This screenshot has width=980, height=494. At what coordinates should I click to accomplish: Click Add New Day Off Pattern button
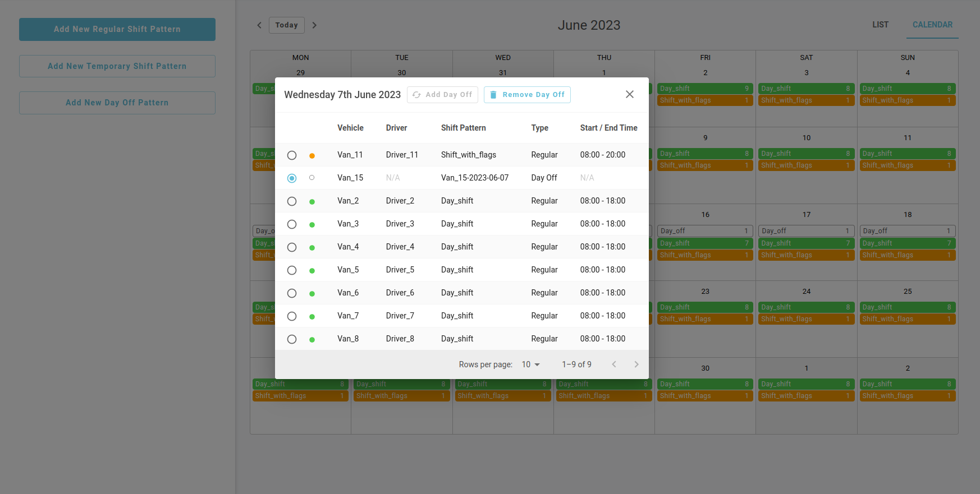point(117,103)
